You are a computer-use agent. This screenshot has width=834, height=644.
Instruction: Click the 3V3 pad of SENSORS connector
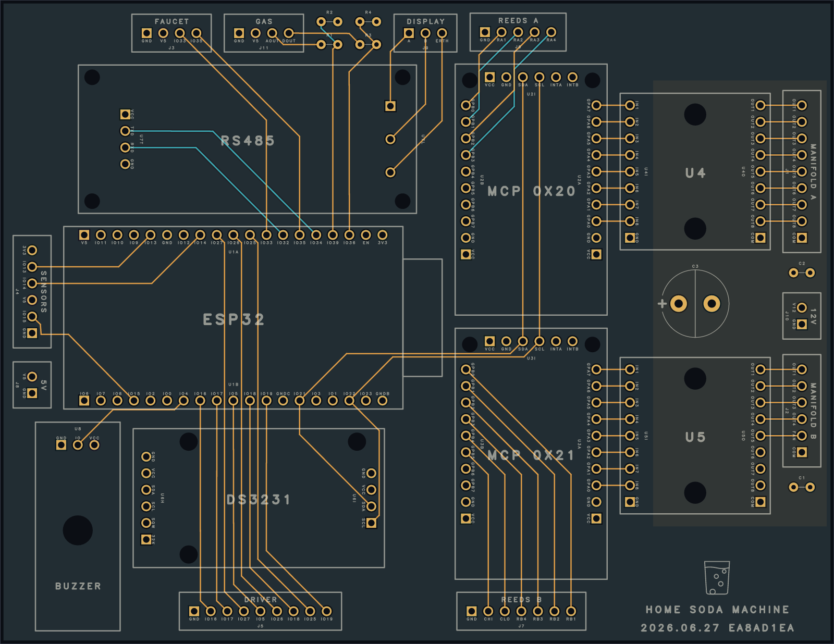coord(32,250)
